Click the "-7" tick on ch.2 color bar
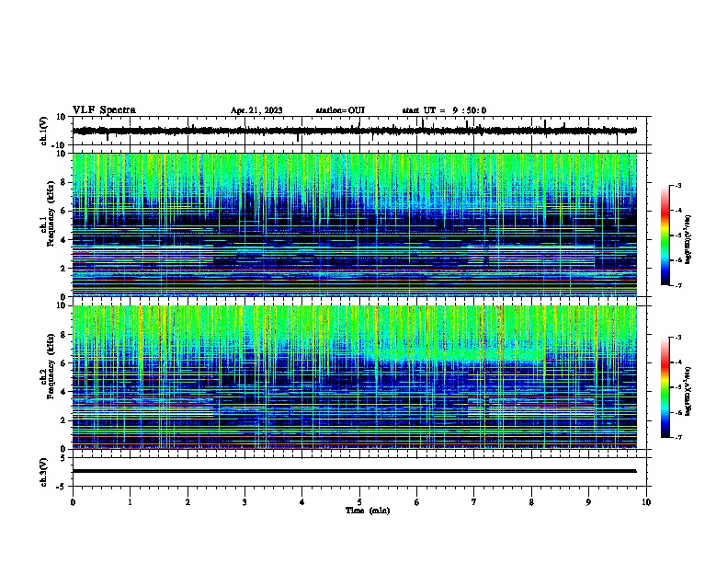 (x=677, y=437)
